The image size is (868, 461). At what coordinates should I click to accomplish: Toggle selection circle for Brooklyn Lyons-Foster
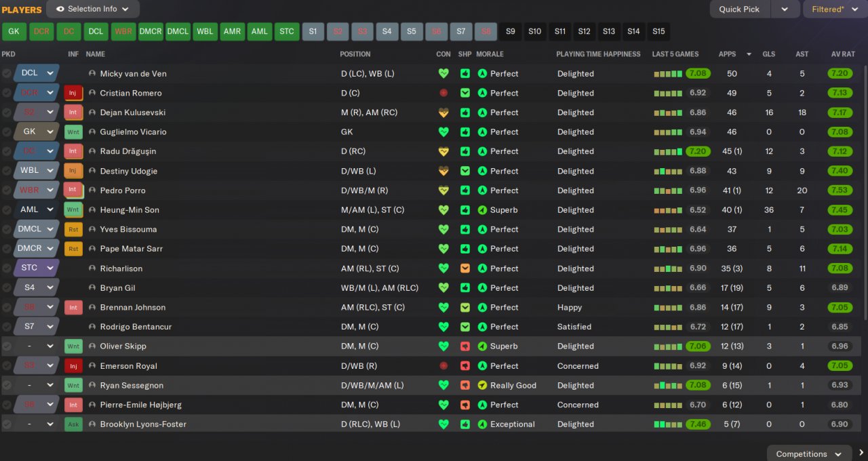7,424
